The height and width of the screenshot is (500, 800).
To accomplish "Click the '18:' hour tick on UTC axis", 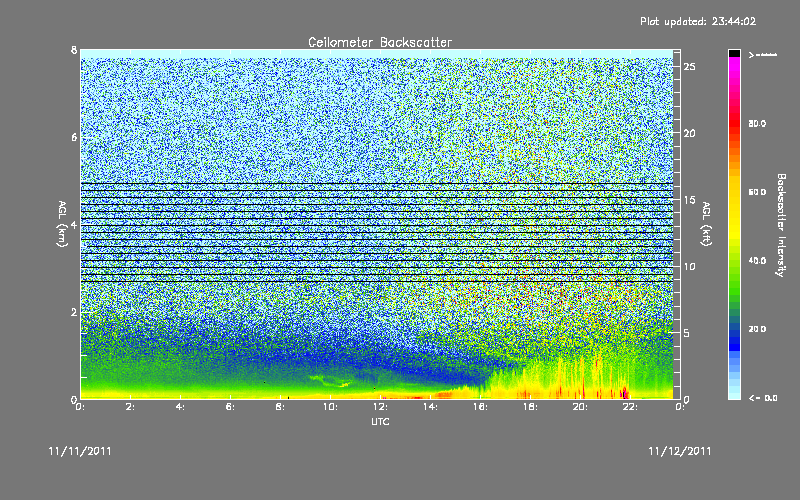I will coord(531,407).
